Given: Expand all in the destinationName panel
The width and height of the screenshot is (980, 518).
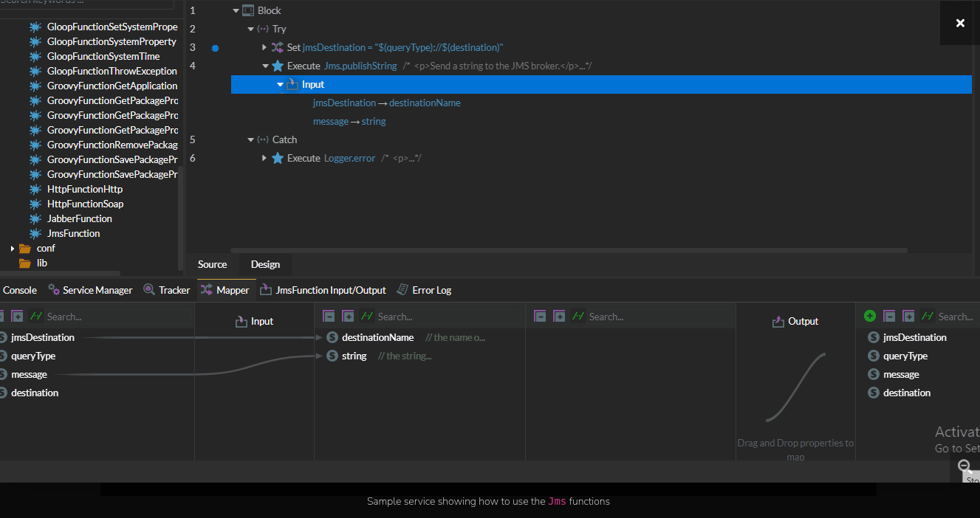Looking at the screenshot, I should click(348, 316).
